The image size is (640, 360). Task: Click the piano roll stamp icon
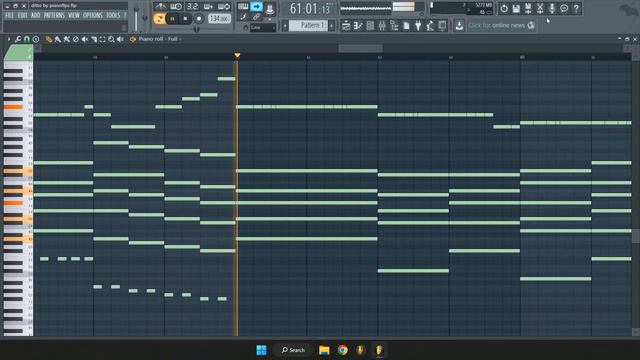(x=36, y=39)
